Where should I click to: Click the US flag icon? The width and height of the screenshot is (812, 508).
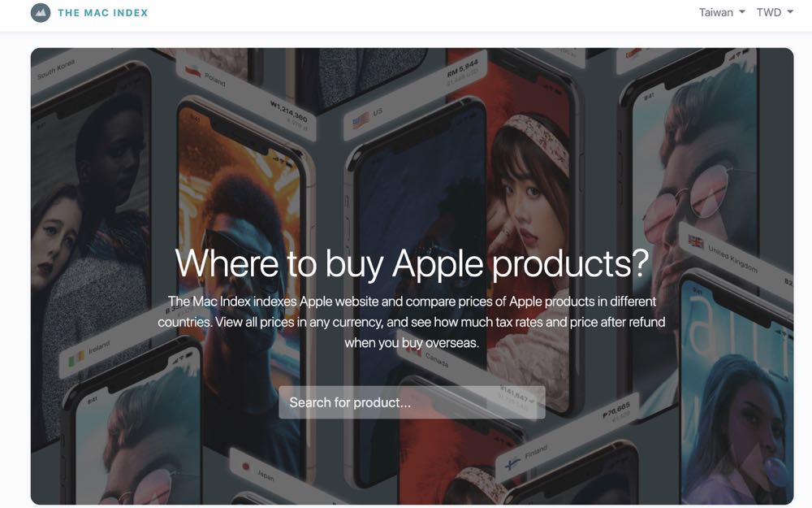361,120
